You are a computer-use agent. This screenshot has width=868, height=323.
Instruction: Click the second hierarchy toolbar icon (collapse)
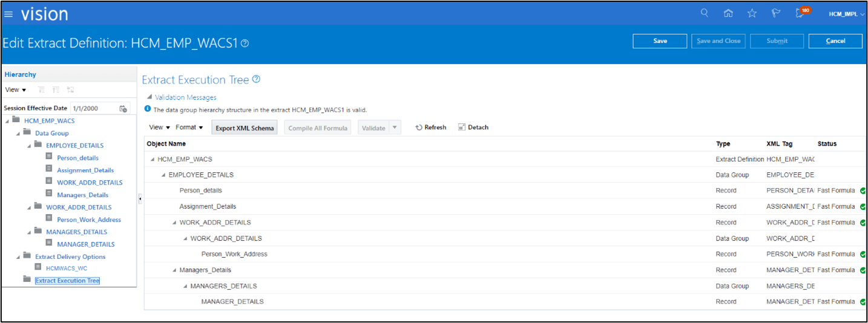click(56, 90)
